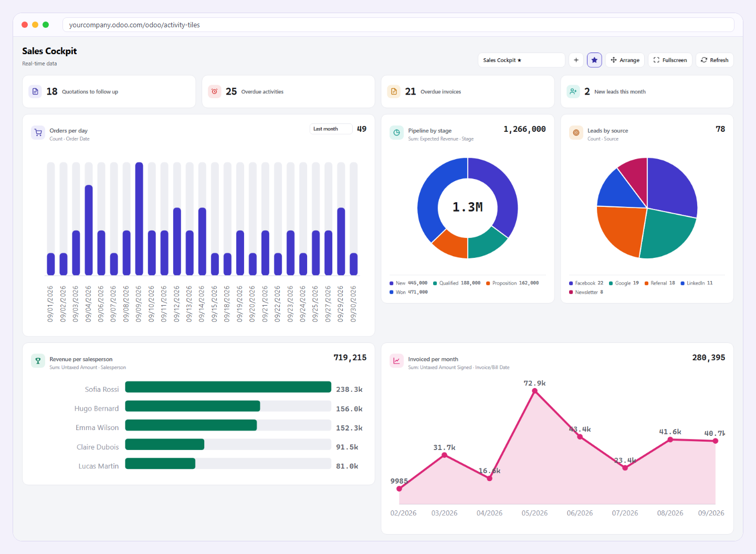Open the Last month period dropdown
Screen dimensions: 756x554
(331, 129)
